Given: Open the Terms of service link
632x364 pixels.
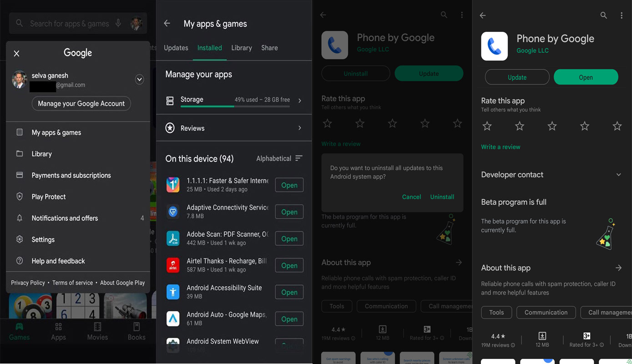Looking at the screenshot, I should pyautogui.click(x=72, y=283).
